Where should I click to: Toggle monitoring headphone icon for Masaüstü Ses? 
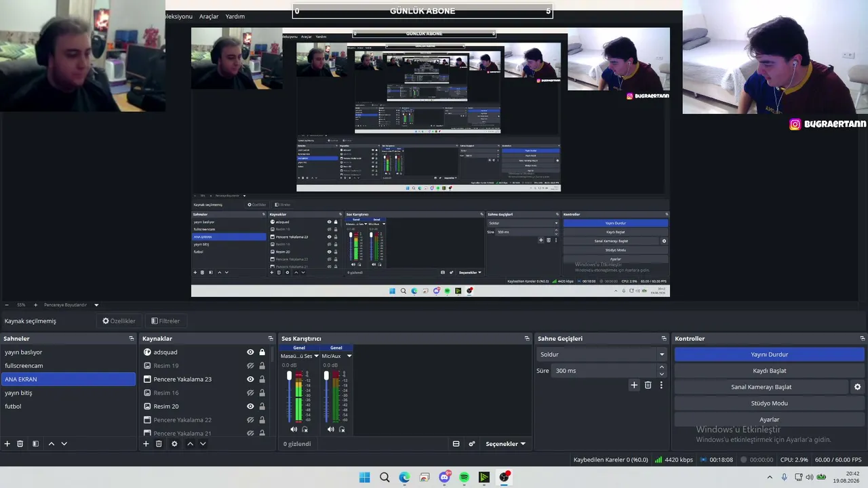(305, 429)
